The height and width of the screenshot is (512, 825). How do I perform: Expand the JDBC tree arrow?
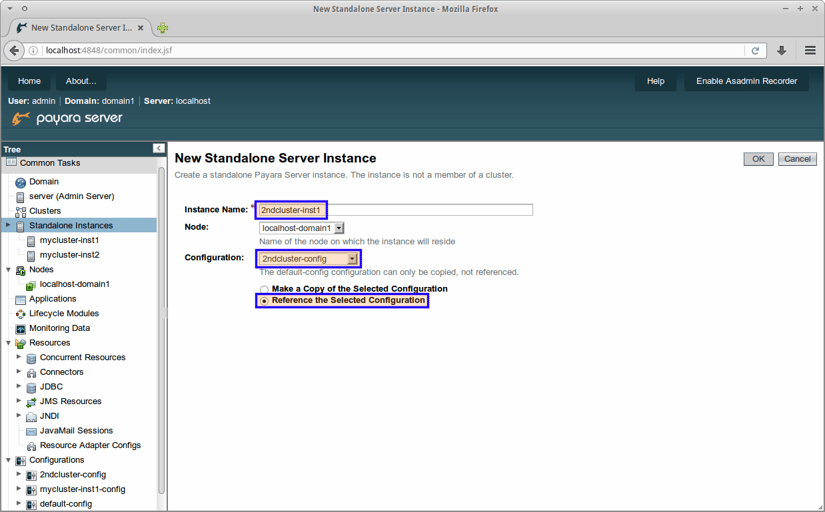pyautogui.click(x=19, y=386)
